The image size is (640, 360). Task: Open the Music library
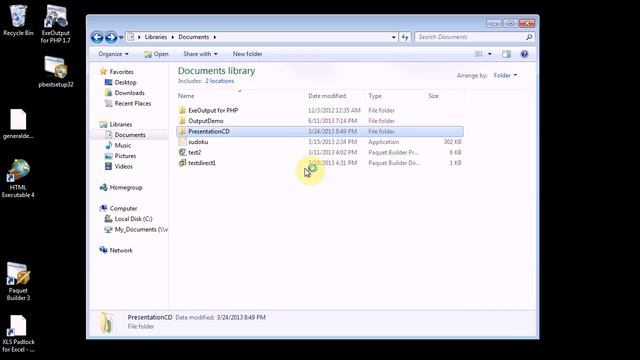coord(122,146)
